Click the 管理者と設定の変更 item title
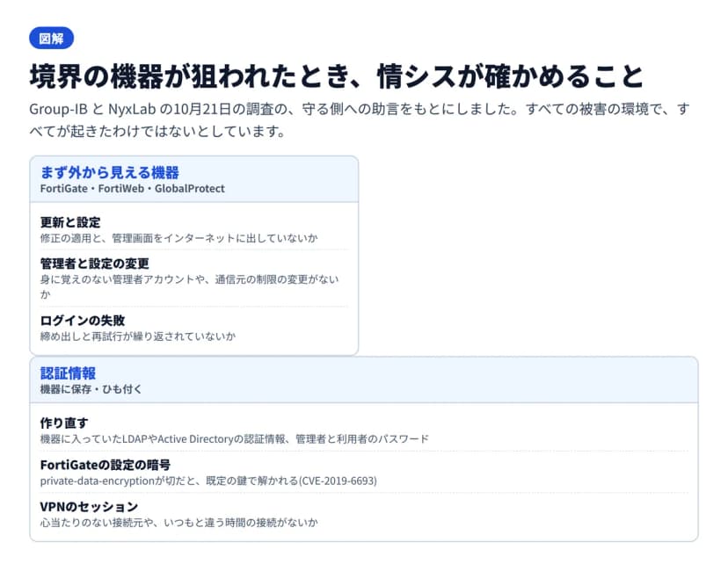Screen dimensions: 728x564 pyautogui.click(x=95, y=264)
